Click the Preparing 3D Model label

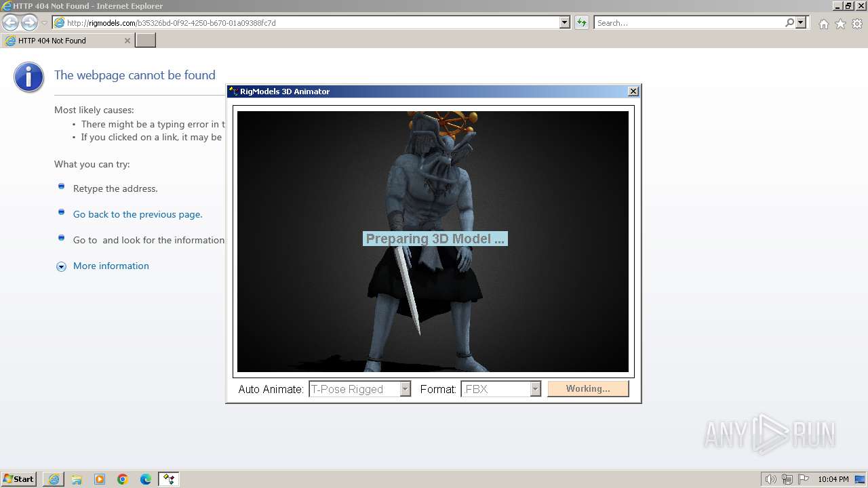(x=435, y=239)
